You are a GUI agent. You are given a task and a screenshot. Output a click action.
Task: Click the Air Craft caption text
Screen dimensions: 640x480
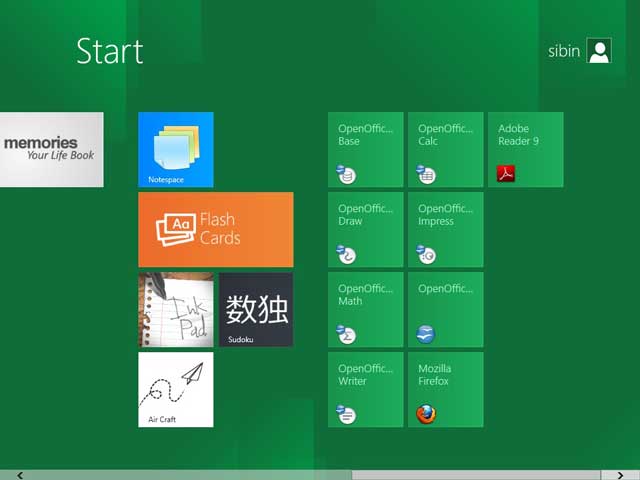coord(162,419)
